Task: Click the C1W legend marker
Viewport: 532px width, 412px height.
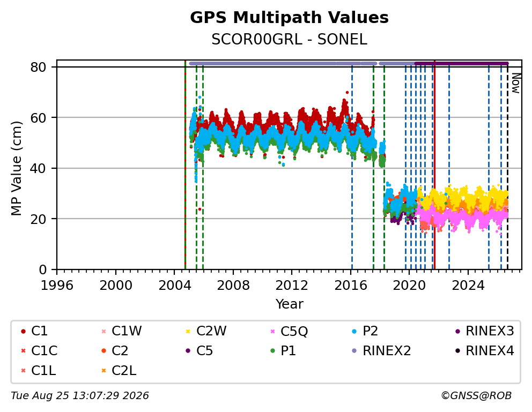Action: pyautogui.click(x=104, y=331)
